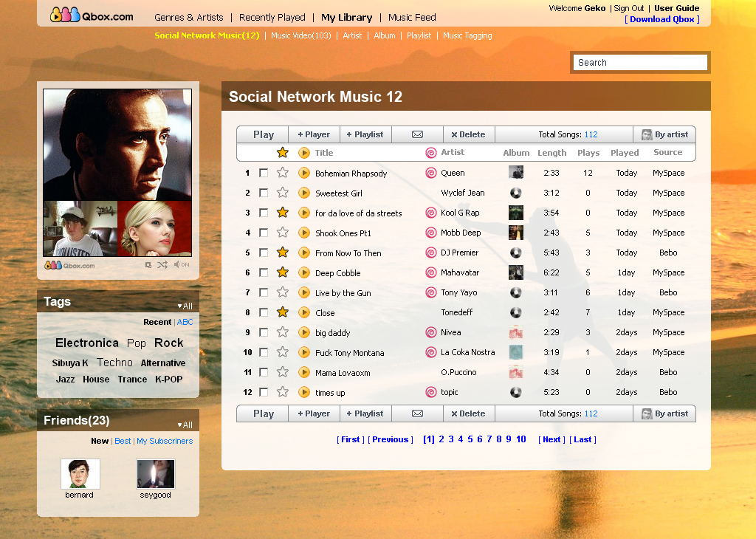Show My Subscribers friends

pyautogui.click(x=165, y=441)
